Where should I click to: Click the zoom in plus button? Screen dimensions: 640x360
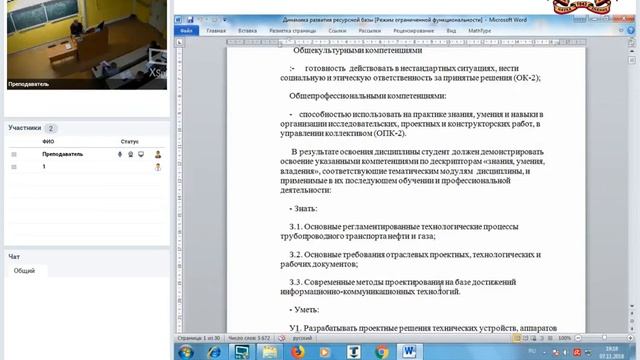pyautogui.click(x=631, y=338)
